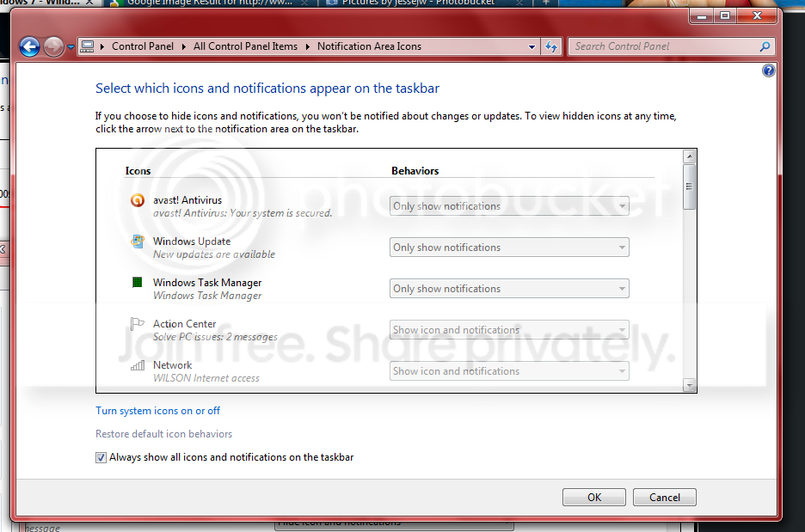Click the avast! Antivirus orange icon
Image resolution: width=805 pixels, height=532 pixels.
(137, 200)
